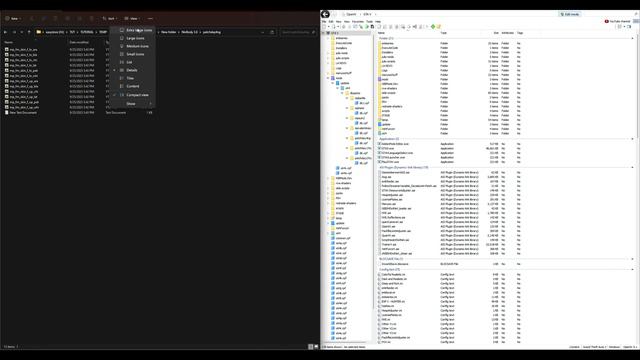Open the address bar history dropdown in File Explorer

point(262,32)
